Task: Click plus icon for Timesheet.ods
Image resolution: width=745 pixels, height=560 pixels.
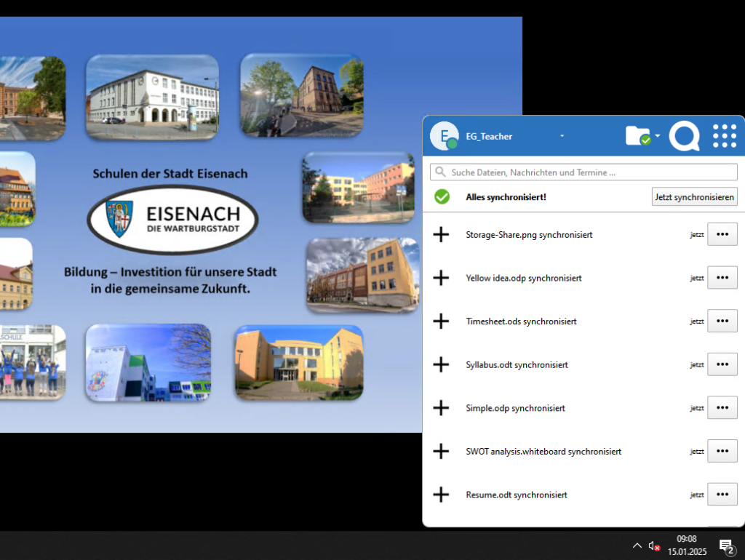Action: point(441,321)
